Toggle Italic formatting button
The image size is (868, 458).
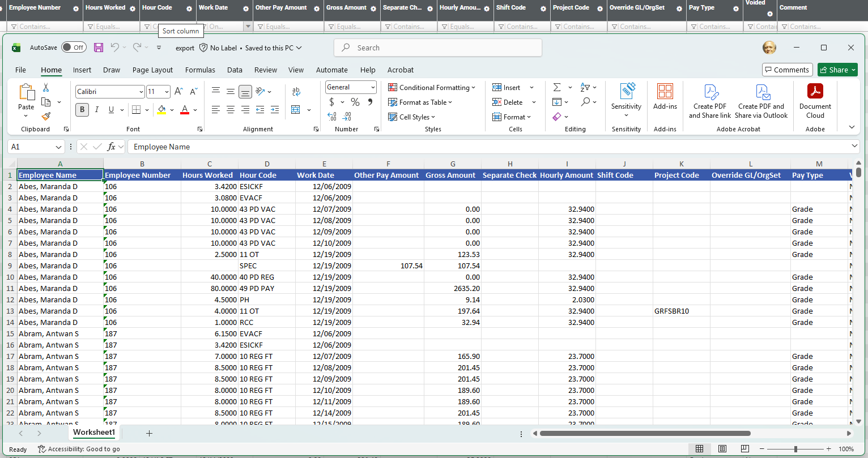click(97, 110)
